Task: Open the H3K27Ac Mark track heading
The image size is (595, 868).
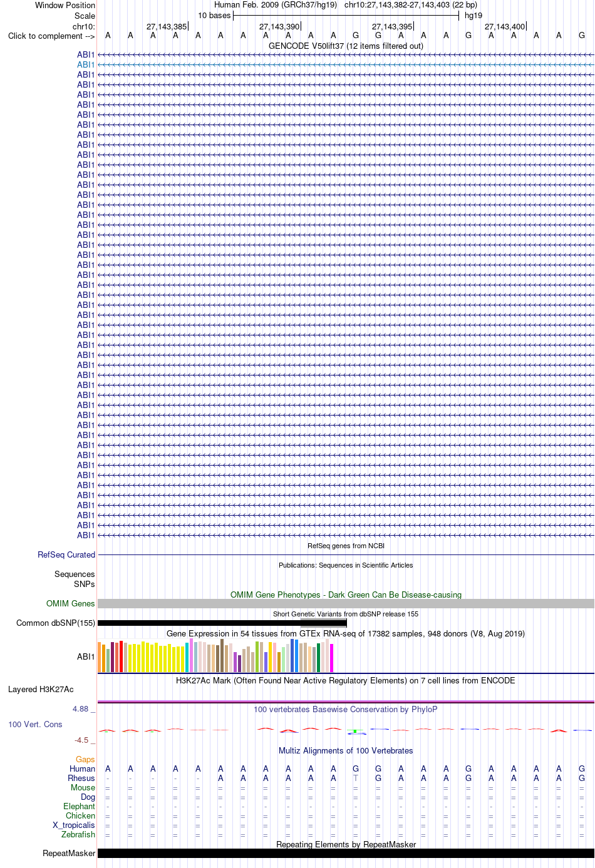Action: pos(346,681)
